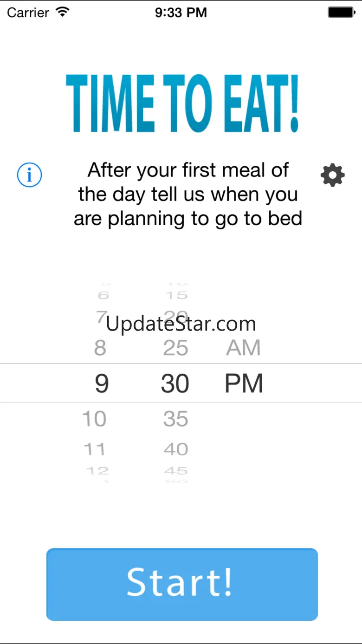Pick 25 minutes in the picker
362x644 pixels.
pyautogui.click(x=175, y=348)
